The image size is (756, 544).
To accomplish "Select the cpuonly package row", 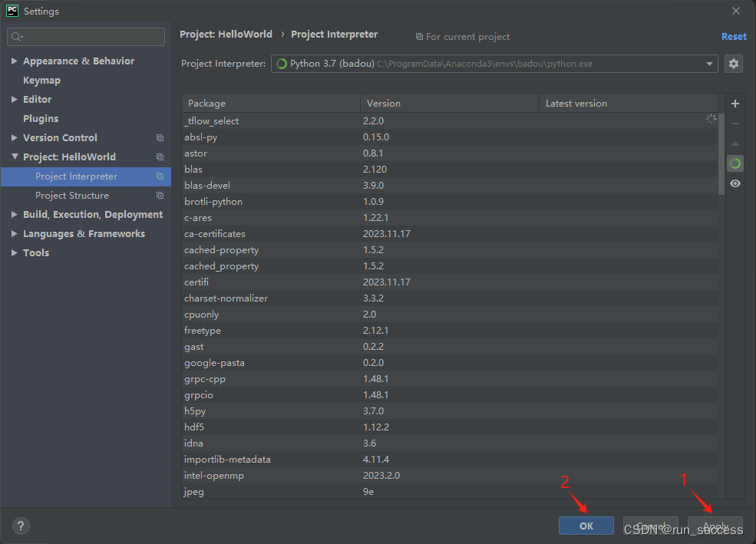I will pyautogui.click(x=449, y=314).
